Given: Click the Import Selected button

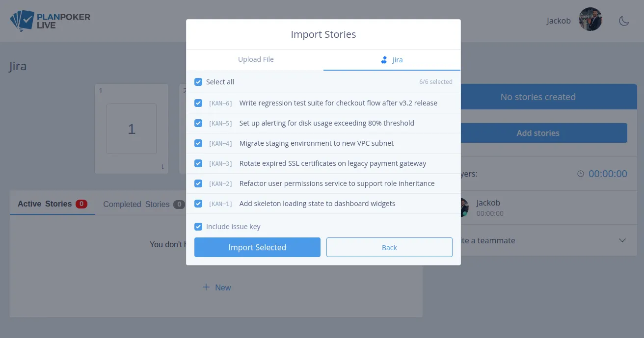Looking at the screenshot, I should [257, 247].
